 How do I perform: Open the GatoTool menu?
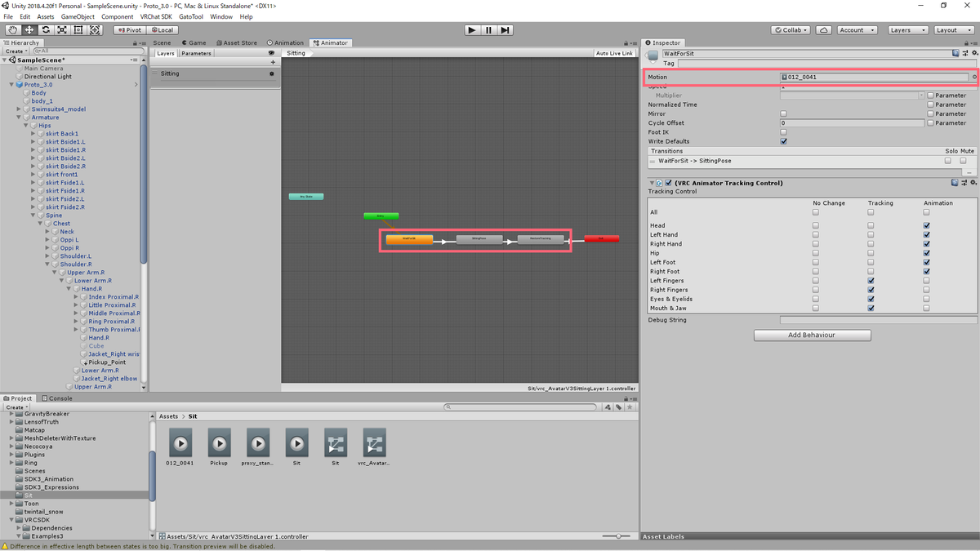tap(190, 16)
